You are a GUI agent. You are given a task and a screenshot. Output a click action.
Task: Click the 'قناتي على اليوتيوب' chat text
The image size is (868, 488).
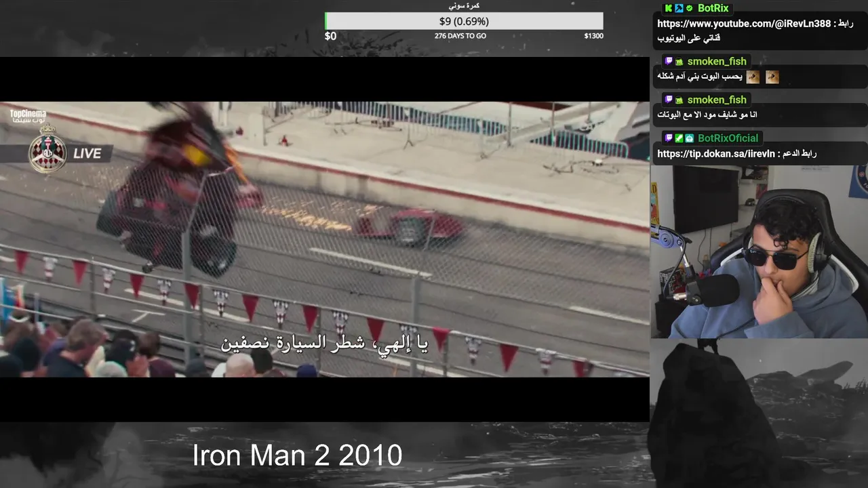(689, 39)
